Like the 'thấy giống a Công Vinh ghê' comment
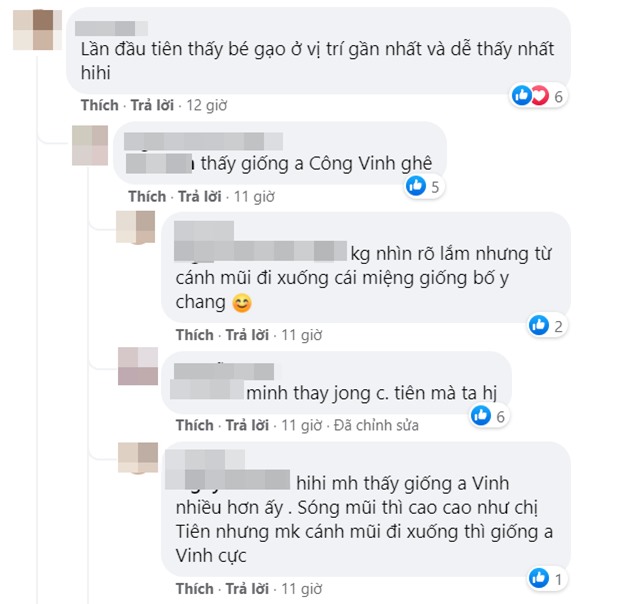Screen dimensions: 622x604 147,196
